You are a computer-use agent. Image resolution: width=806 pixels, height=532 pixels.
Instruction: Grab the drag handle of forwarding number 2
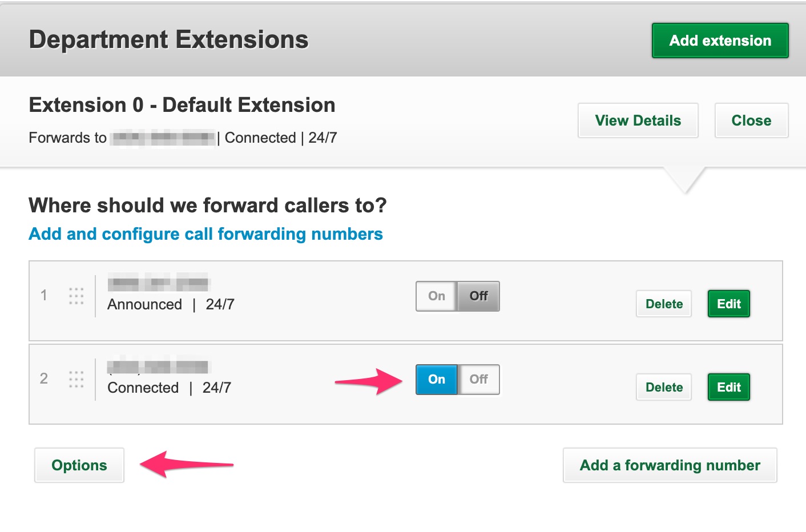76,379
